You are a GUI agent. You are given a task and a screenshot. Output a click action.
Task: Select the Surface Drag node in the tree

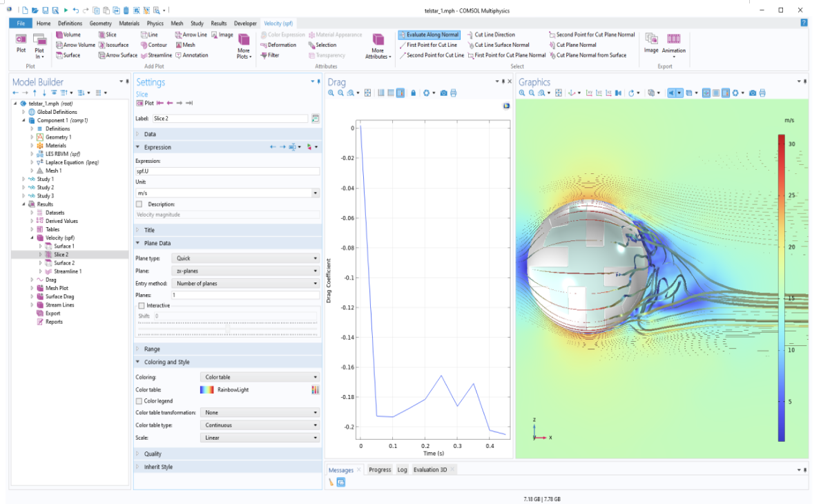[59, 297]
